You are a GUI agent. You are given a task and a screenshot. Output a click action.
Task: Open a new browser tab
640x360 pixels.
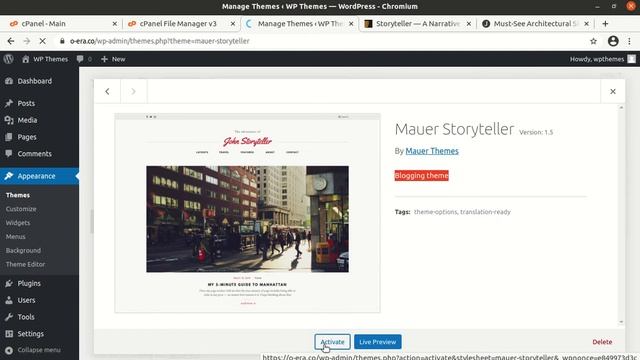coord(605,24)
